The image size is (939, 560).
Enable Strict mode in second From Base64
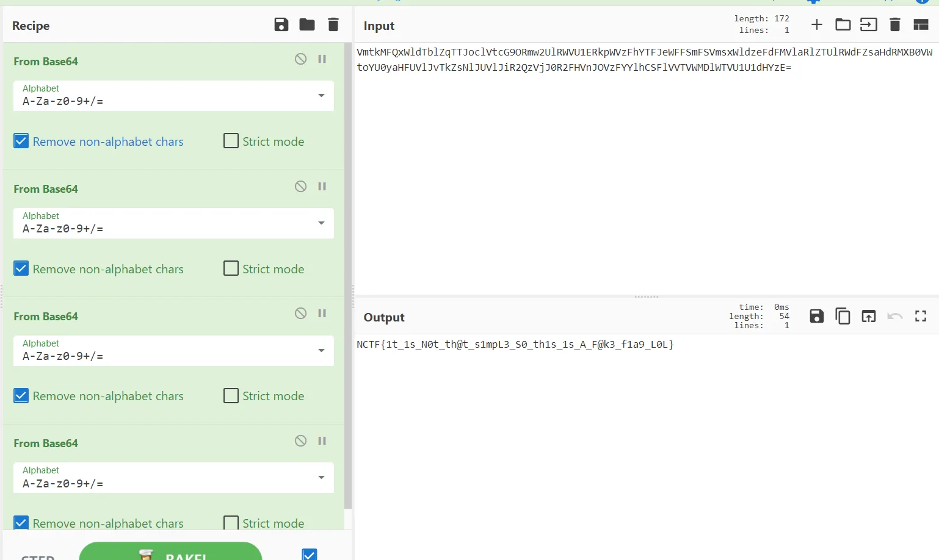tap(231, 269)
